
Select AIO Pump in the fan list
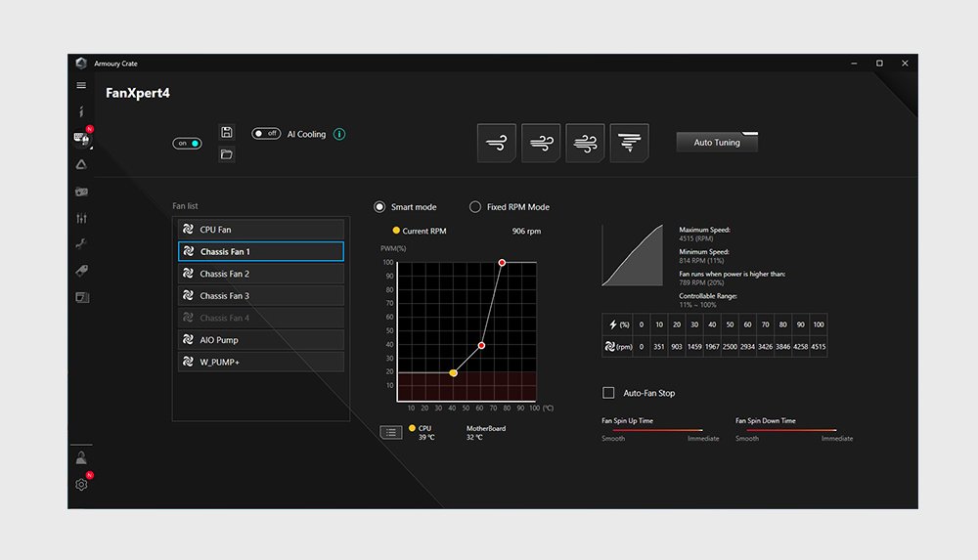260,340
